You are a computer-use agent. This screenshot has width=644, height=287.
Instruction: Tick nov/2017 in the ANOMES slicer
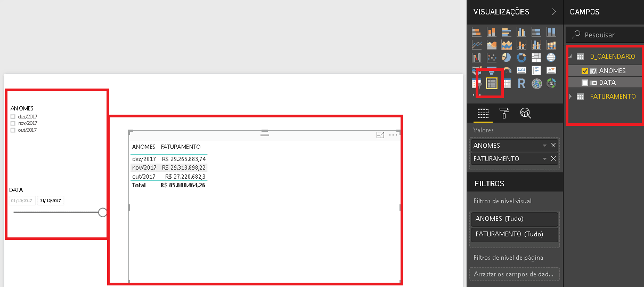[13, 123]
